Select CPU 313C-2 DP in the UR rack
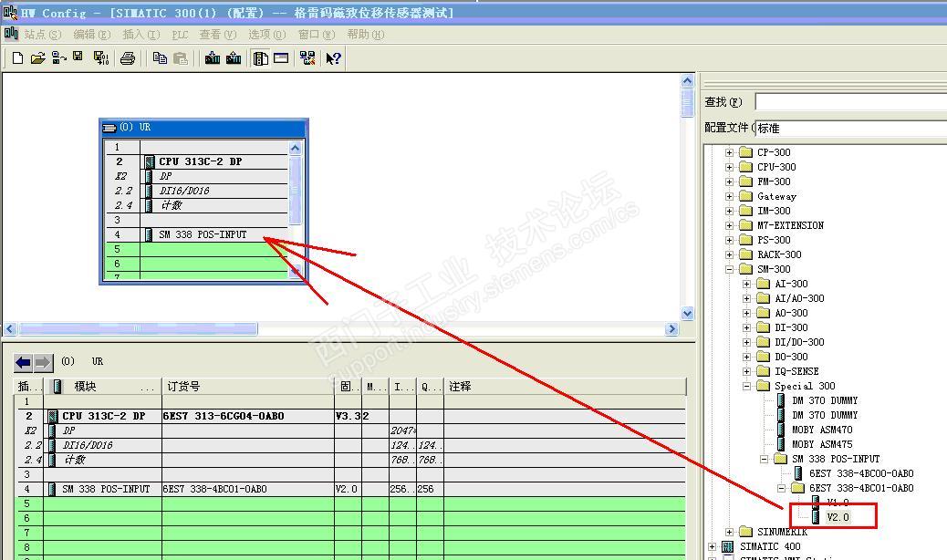 point(196,161)
